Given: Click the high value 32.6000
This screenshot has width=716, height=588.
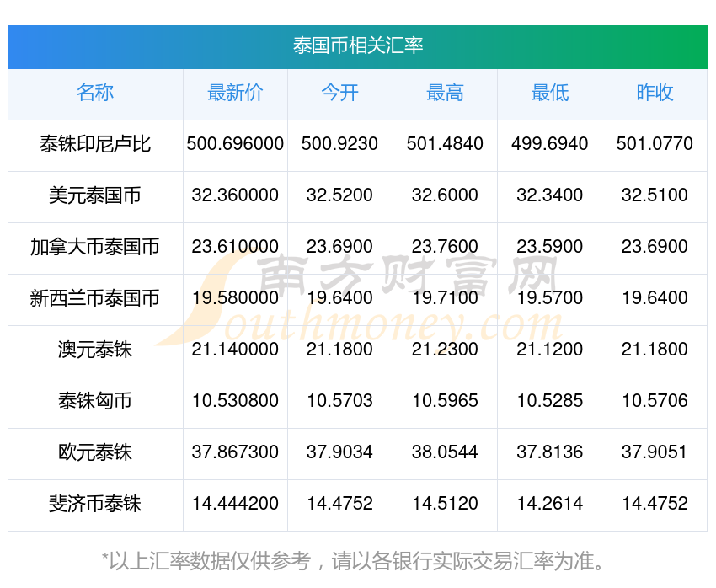Looking at the screenshot, I should 445,195.
